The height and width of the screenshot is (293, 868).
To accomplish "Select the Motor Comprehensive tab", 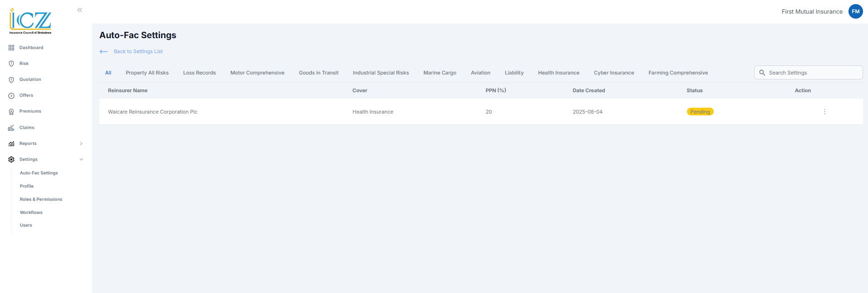I will tap(257, 73).
